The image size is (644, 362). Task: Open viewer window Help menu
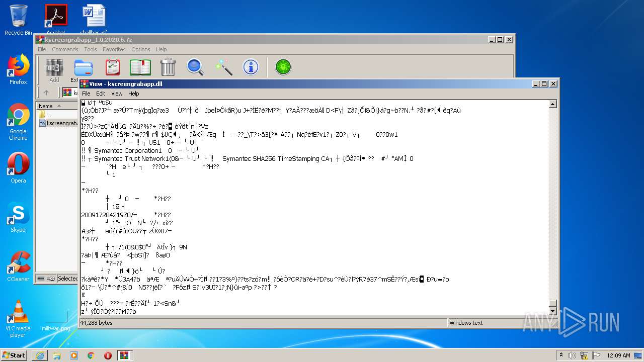[x=133, y=94]
